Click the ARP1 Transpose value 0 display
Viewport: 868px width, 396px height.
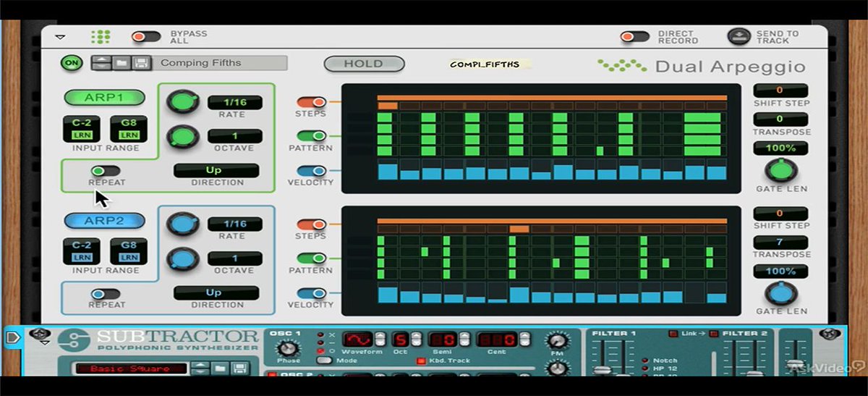[780, 119]
